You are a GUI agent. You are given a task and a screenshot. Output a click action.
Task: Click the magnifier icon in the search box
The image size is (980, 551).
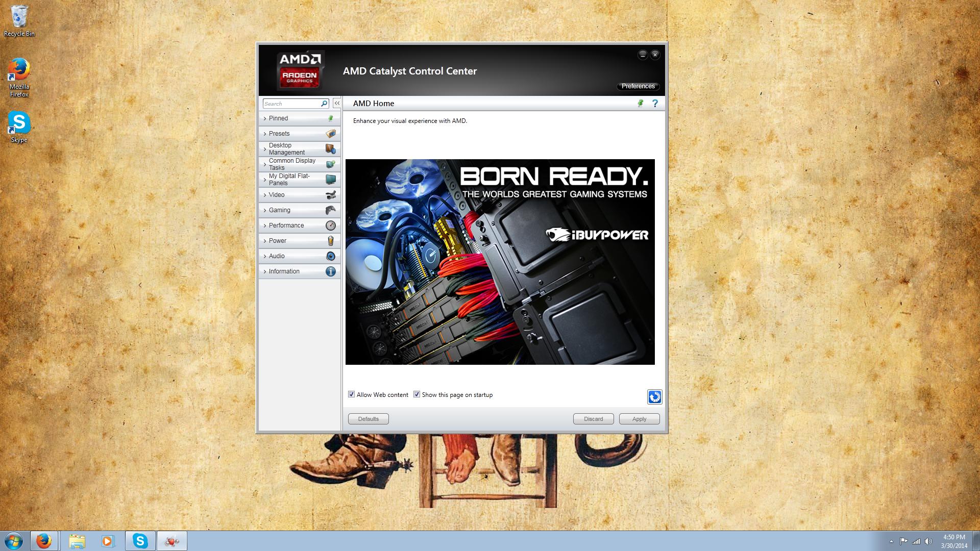(x=324, y=104)
